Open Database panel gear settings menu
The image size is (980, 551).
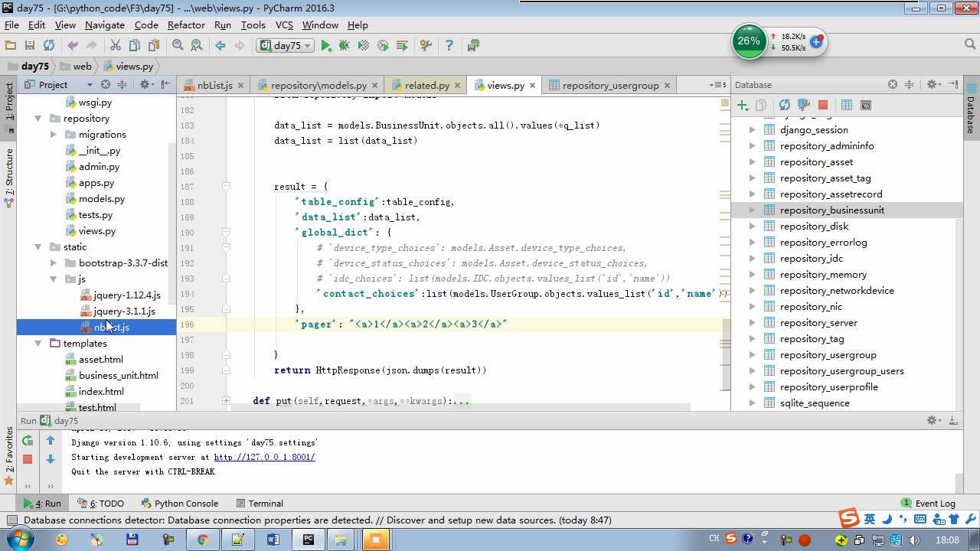pyautogui.click(x=933, y=85)
